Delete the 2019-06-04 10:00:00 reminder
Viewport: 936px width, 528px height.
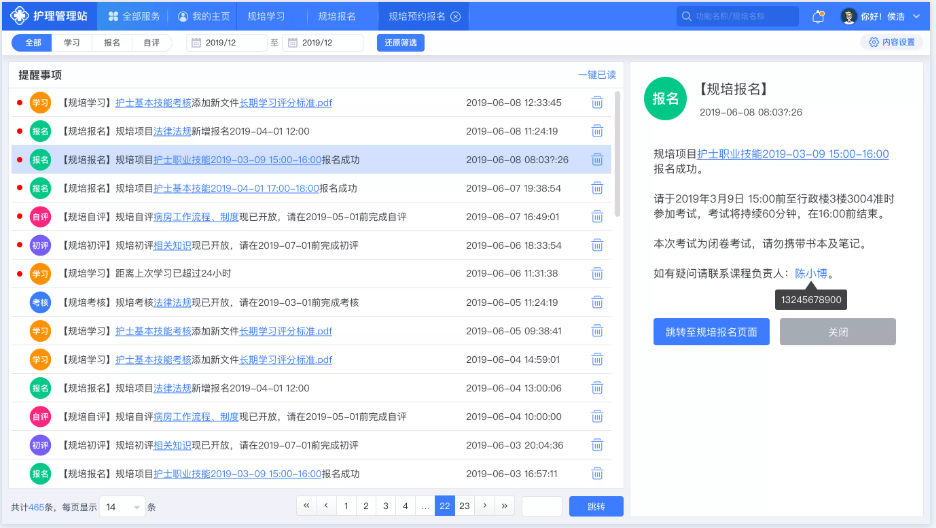click(x=597, y=417)
